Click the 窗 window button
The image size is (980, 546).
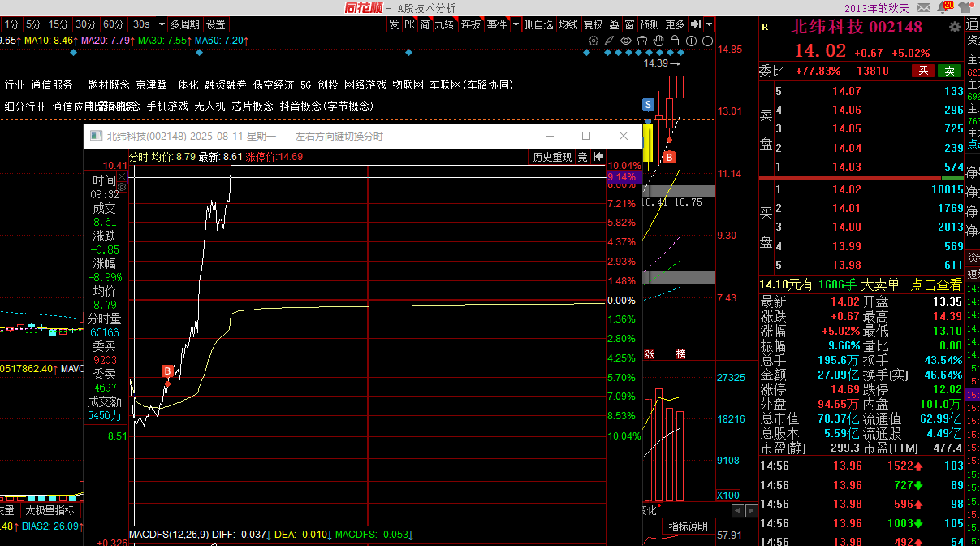630,24
